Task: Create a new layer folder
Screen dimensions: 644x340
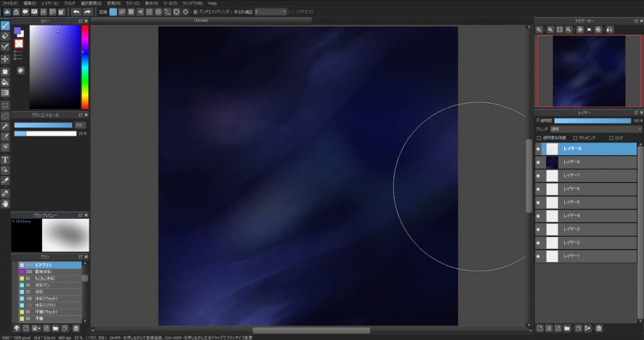Action: click(567, 328)
